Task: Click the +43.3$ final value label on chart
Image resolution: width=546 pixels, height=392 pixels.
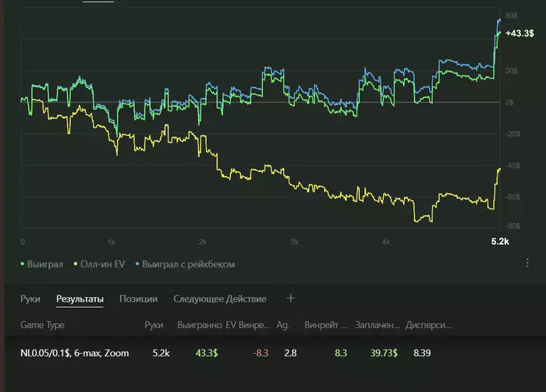Action: 519,34
